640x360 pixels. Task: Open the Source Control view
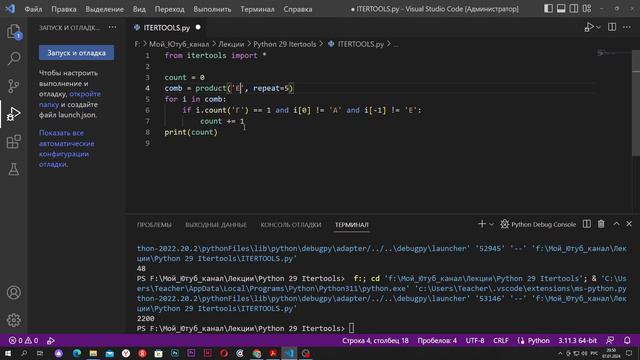[13, 86]
